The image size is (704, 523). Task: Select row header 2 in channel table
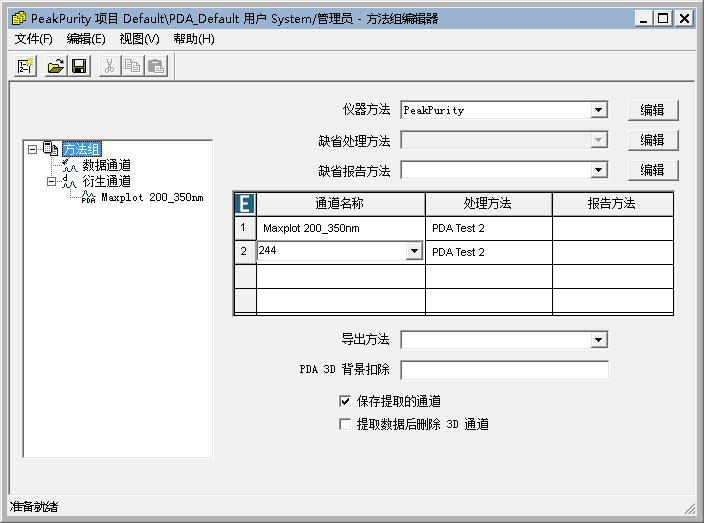(x=245, y=252)
